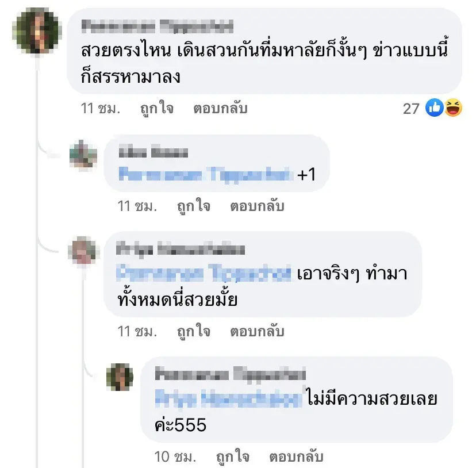Like the +1 reply with ถูกใจ
Viewport: 476px width, 468px height.
[x=194, y=206]
